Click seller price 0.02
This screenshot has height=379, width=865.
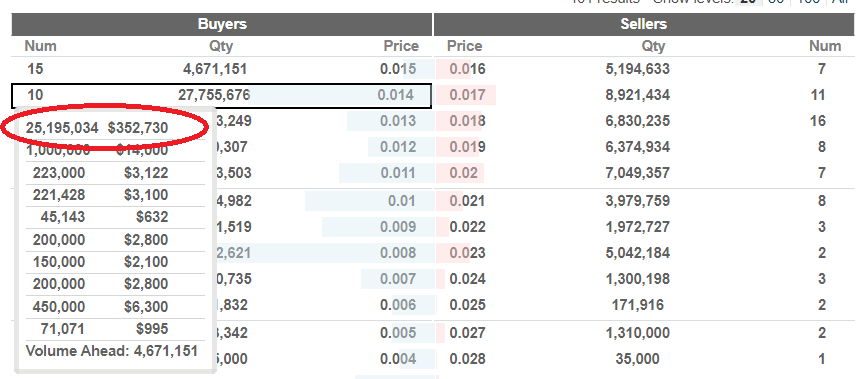[463, 173]
